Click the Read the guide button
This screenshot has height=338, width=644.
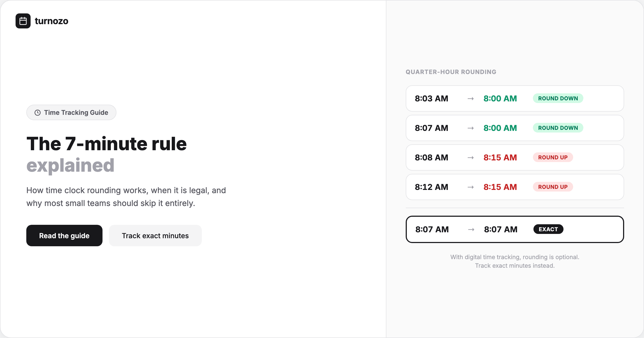pos(64,236)
